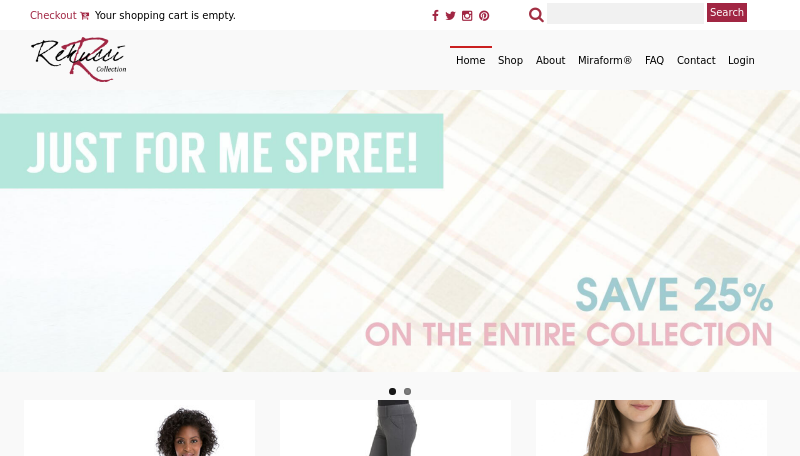Screen dimensions: 800x456
Task: Click the Checkout link
Action: [53, 15]
